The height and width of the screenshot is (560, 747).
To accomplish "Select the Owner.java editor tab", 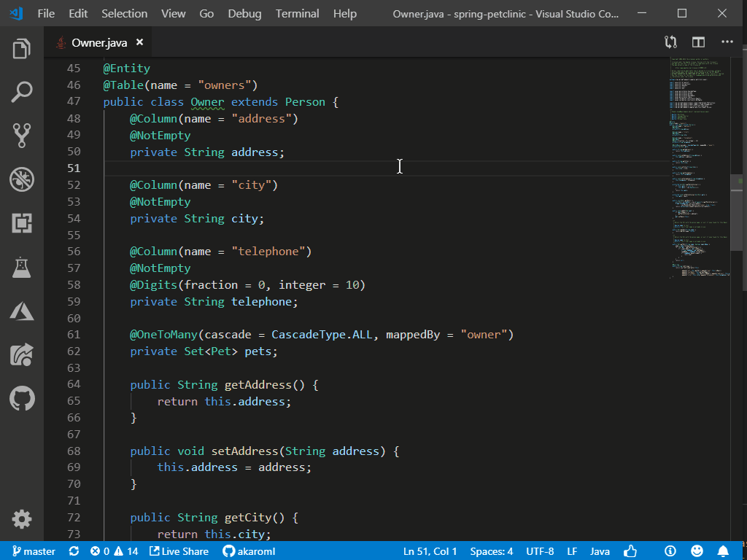I will (x=101, y=42).
